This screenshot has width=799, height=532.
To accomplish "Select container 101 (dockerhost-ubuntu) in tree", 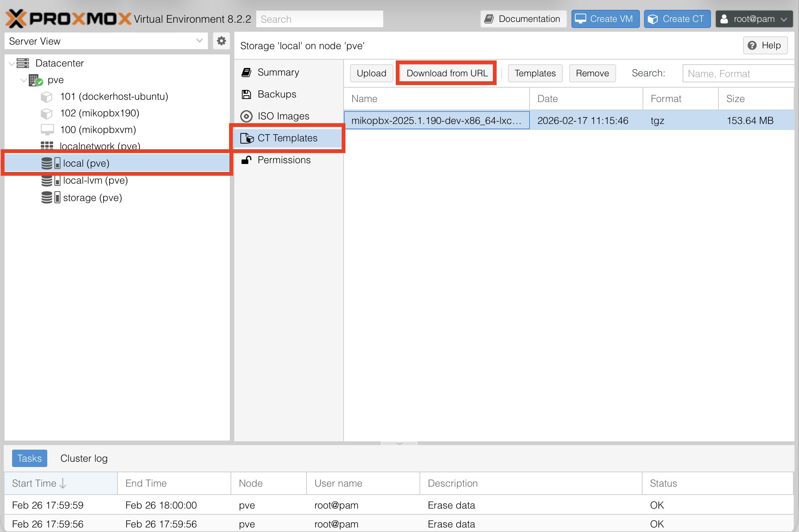I will (114, 96).
